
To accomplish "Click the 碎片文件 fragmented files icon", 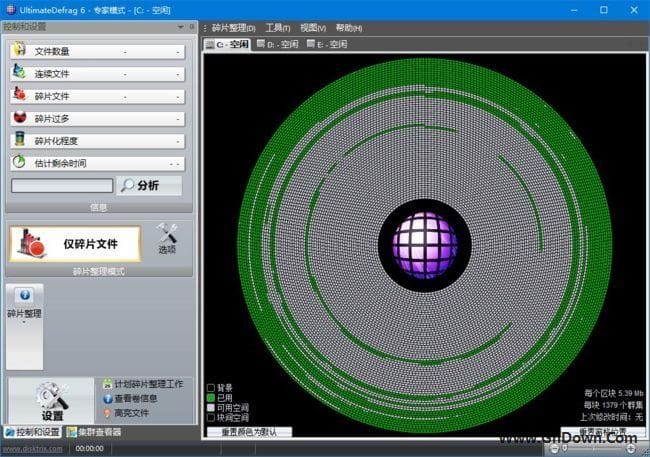I will [x=19, y=94].
